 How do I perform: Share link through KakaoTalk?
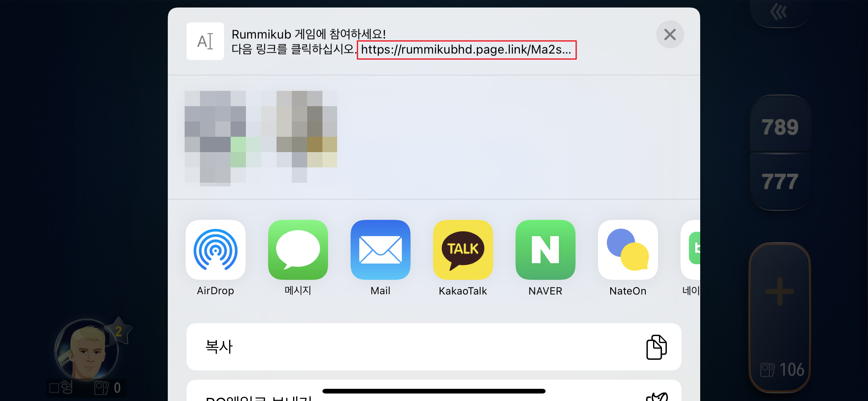[x=463, y=250]
